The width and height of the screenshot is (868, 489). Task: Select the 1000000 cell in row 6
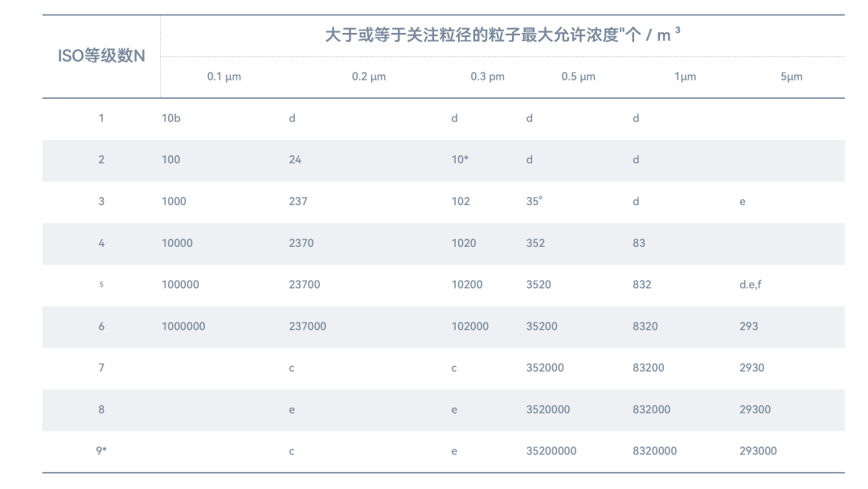pos(183,327)
